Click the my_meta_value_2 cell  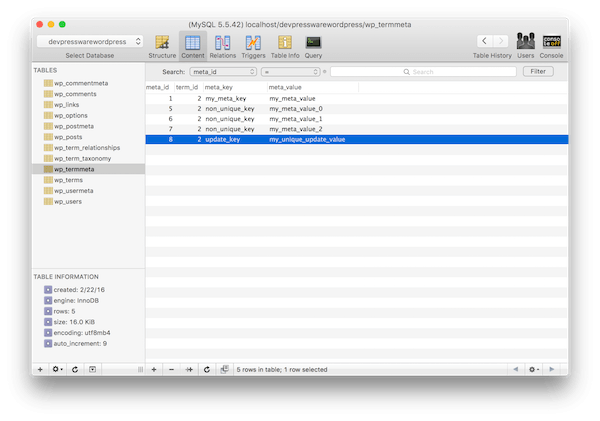296,129
